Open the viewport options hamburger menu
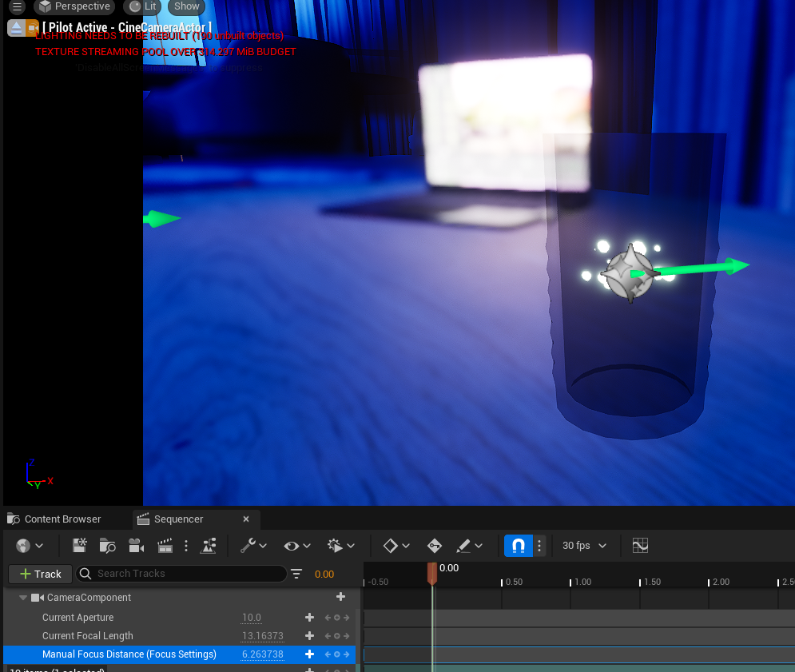 tap(17, 6)
